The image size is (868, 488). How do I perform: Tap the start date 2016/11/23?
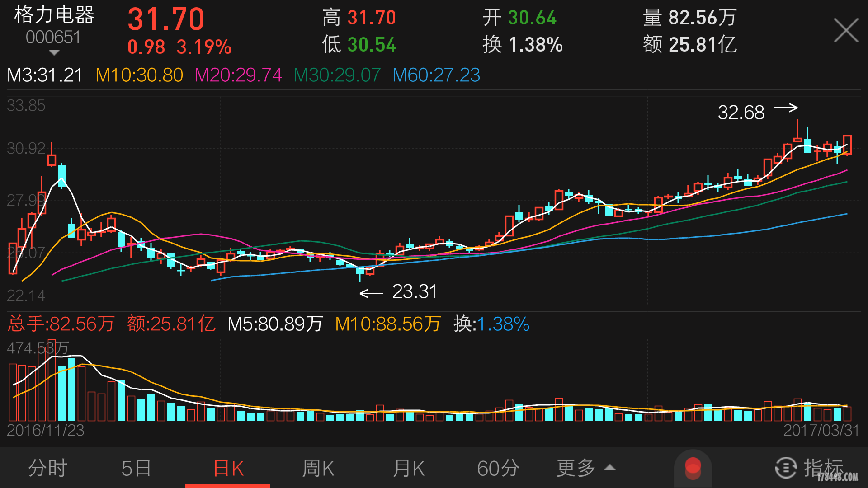point(46,430)
